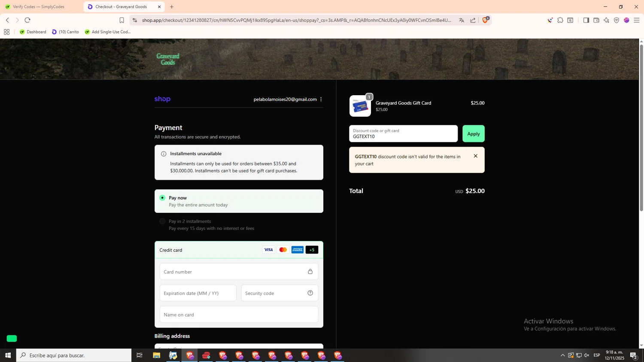Go back to the previous page
The width and height of the screenshot is (644, 362).
7,20
